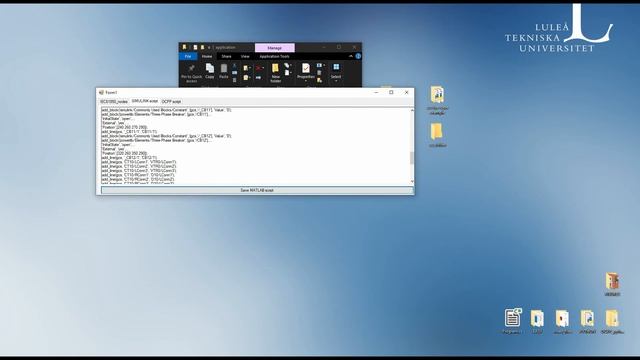640x360 pixels.
Task: Click the line "'Position',[320 260 350 290]);"
Action: pyautogui.click(x=124, y=153)
